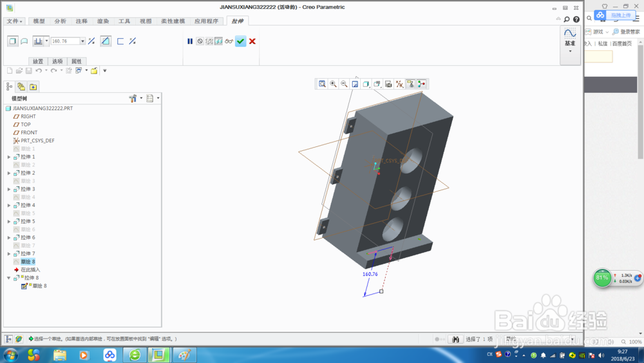This screenshot has height=363, width=644.
Task: Click the blind depth option icon
Action: tap(38, 41)
